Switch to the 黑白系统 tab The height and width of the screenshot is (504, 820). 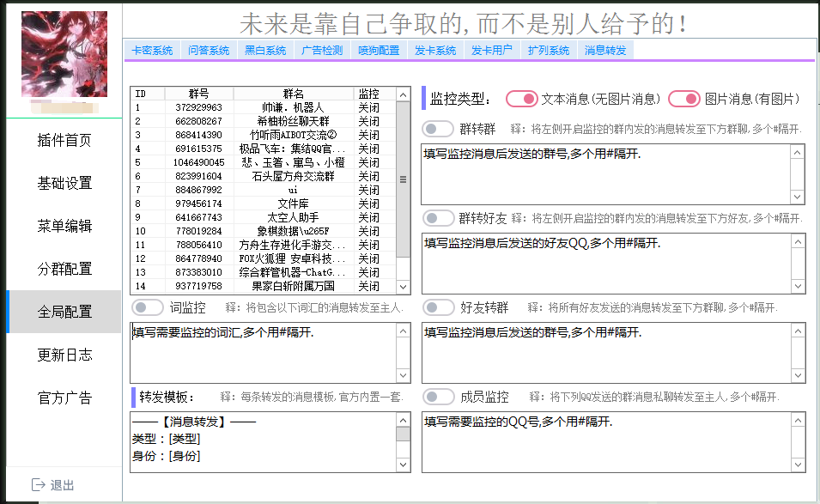(265, 51)
